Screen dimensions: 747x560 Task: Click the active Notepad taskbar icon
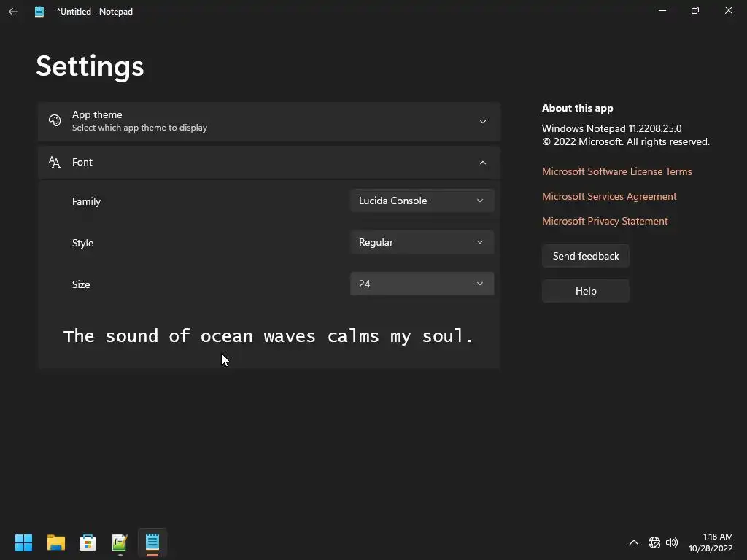click(152, 542)
